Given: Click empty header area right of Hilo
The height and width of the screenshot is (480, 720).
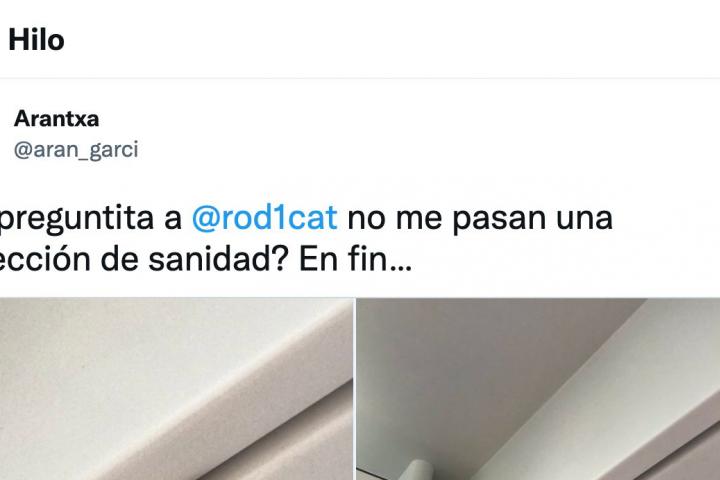Looking at the screenshot, I should point(390,40).
